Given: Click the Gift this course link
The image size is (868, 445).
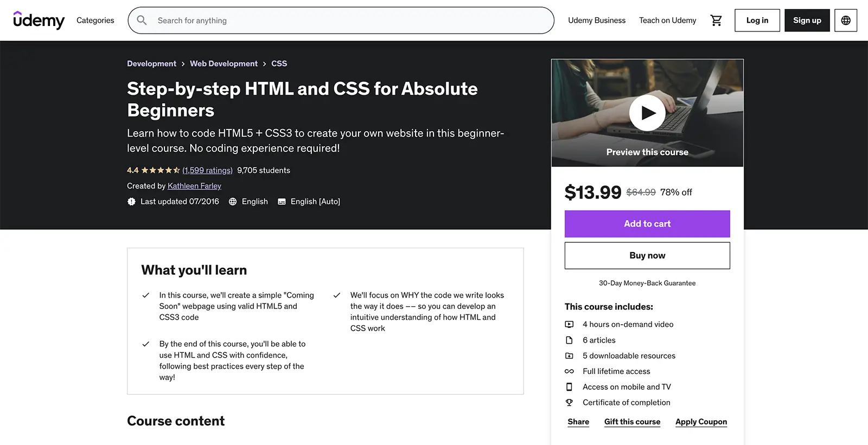Looking at the screenshot, I should click(632, 422).
